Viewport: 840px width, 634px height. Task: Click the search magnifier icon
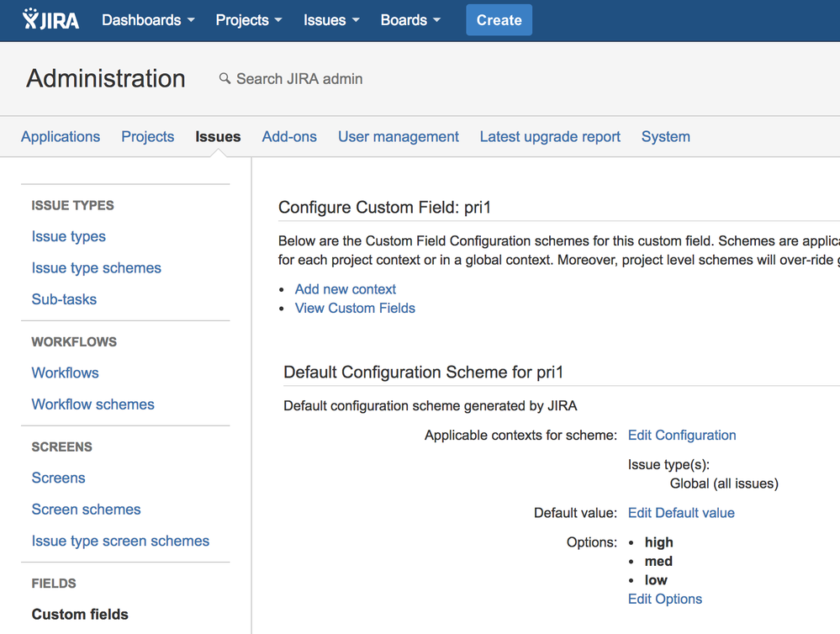point(225,79)
